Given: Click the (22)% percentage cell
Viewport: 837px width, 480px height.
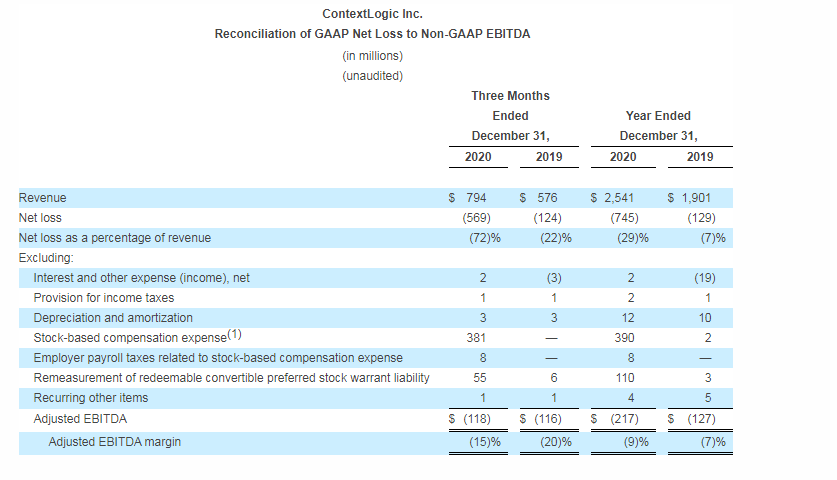Looking at the screenshot, I should coord(556,238).
